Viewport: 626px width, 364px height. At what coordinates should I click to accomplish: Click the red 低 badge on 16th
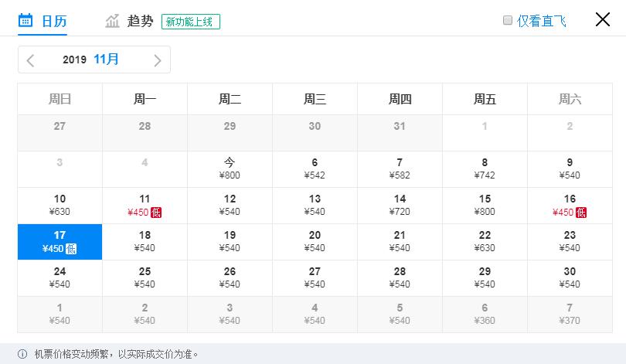pyautogui.click(x=581, y=213)
